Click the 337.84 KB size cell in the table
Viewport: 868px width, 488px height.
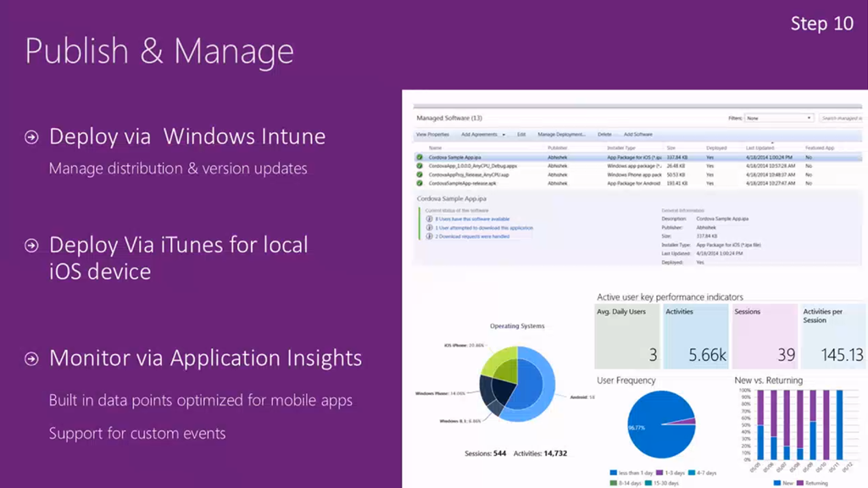coord(676,157)
